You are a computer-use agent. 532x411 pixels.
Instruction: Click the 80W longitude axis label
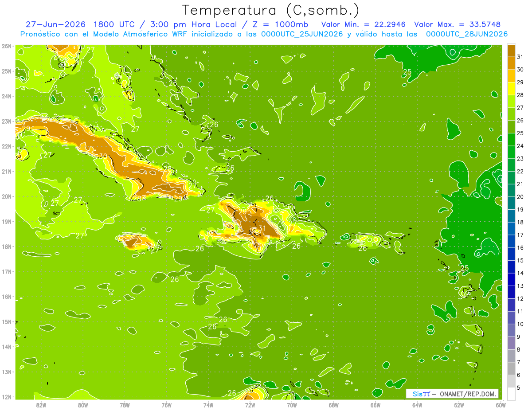(x=83, y=405)
